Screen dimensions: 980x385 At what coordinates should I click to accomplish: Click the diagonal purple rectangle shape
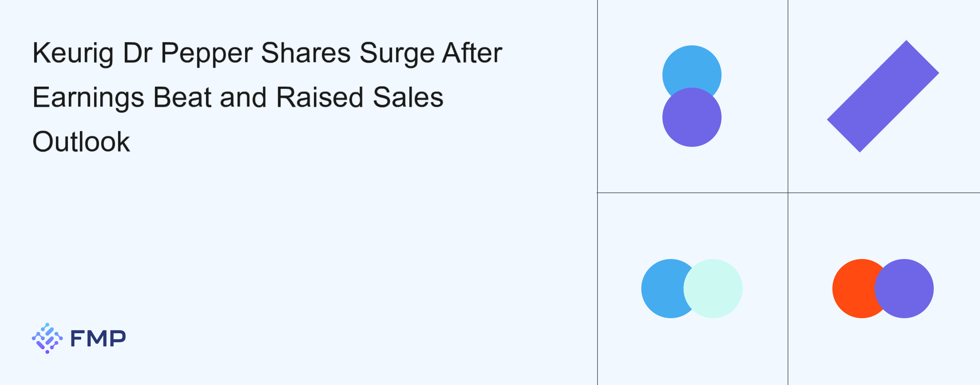pyautogui.click(x=883, y=96)
